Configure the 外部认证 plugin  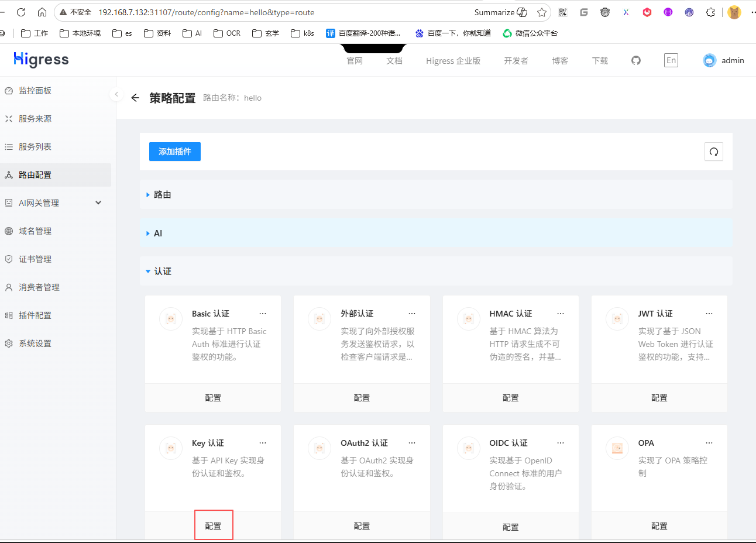pyautogui.click(x=362, y=398)
